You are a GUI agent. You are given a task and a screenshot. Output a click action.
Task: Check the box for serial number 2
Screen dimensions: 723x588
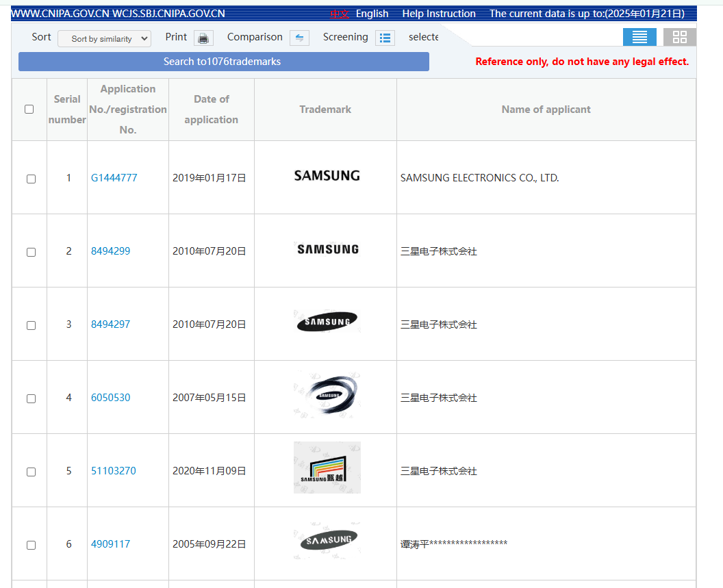(31, 253)
